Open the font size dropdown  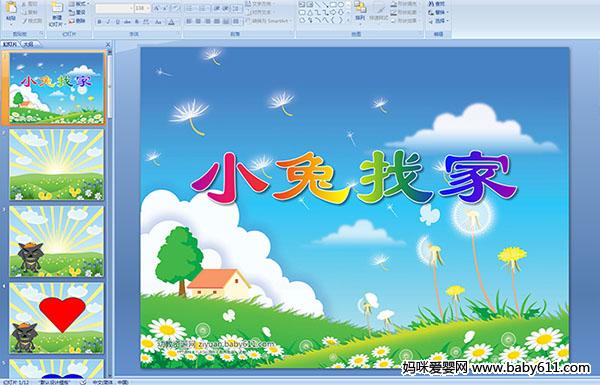[x=148, y=8]
